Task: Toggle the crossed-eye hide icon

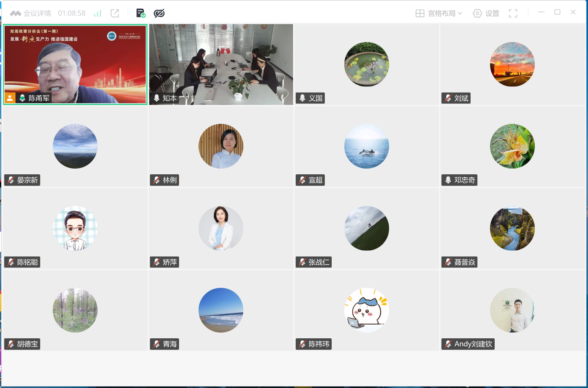Action: tap(159, 13)
